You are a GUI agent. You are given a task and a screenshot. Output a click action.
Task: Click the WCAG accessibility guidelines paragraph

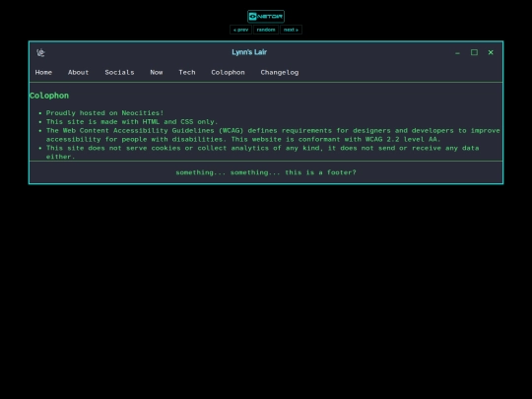point(273,135)
